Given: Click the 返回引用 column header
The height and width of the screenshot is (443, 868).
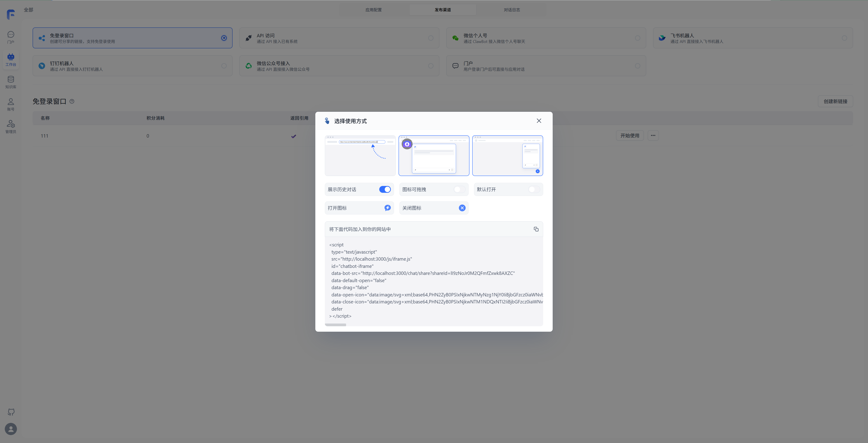Looking at the screenshot, I should [299, 118].
